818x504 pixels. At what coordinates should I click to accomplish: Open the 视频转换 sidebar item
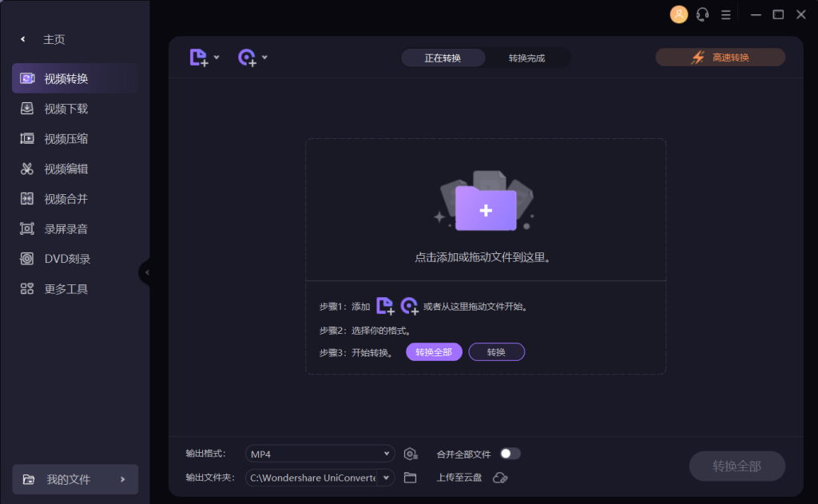coord(75,79)
